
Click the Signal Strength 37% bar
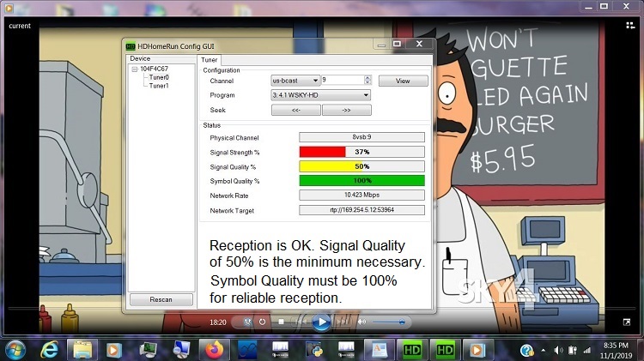[x=361, y=152]
